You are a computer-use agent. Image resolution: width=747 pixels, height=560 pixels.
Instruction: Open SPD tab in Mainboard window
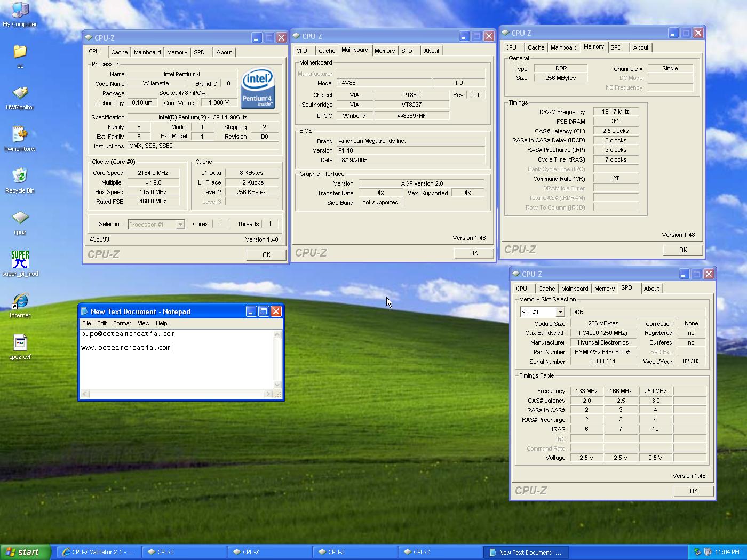(x=407, y=51)
